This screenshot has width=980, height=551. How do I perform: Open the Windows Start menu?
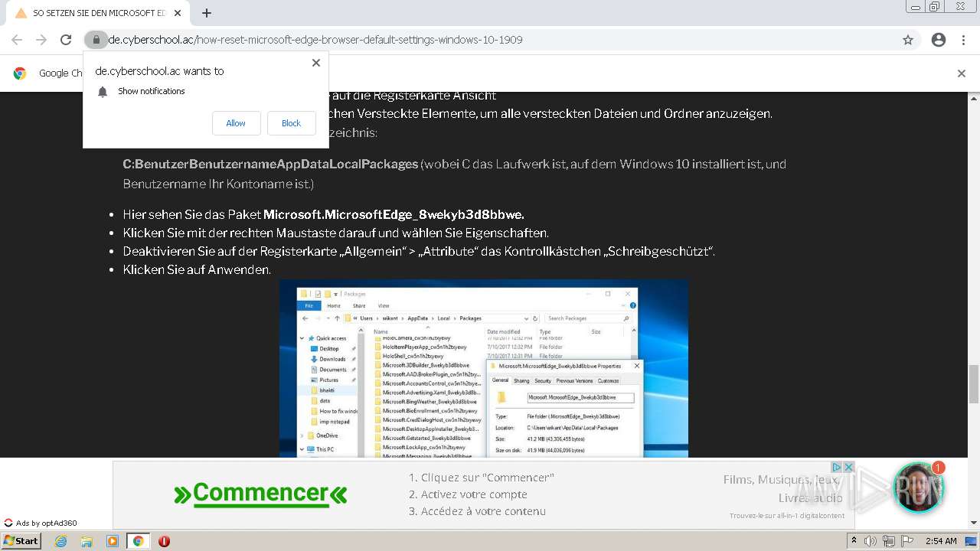tap(21, 541)
